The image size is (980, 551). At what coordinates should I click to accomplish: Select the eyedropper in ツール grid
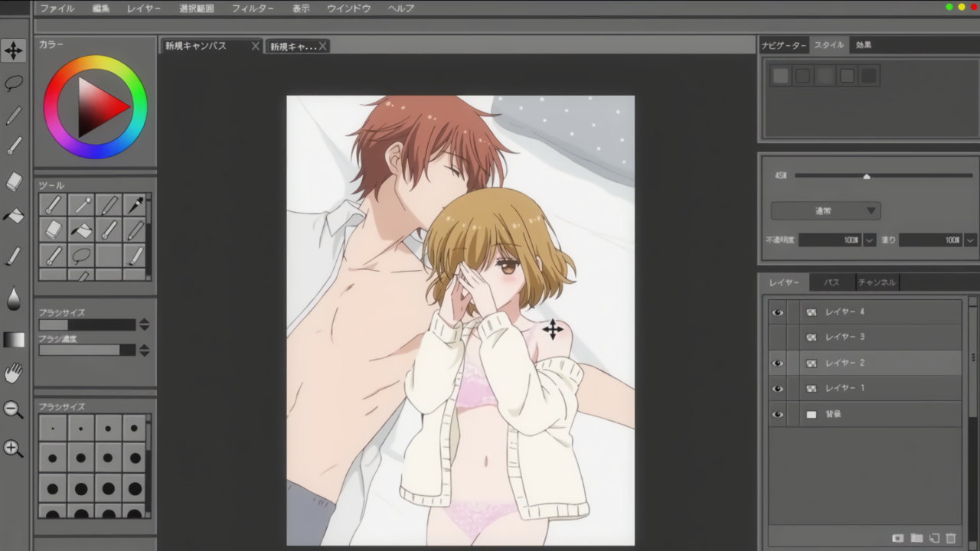pyautogui.click(x=135, y=205)
